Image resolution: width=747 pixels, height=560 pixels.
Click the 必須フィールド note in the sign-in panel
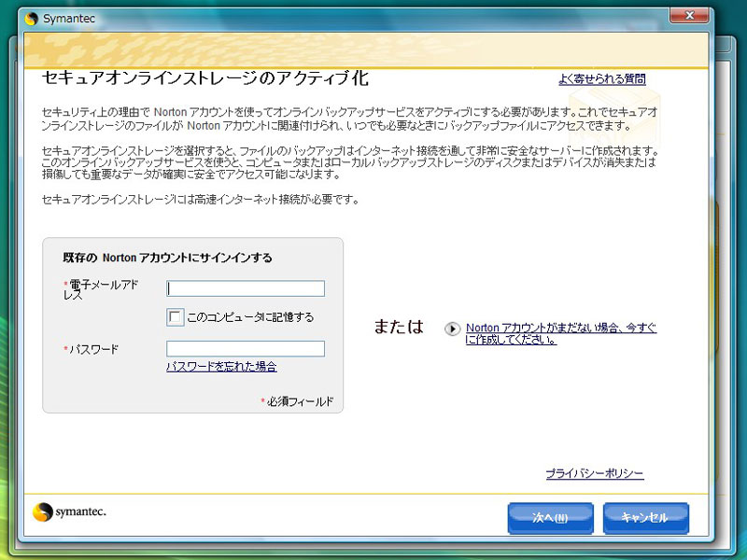click(298, 402)
